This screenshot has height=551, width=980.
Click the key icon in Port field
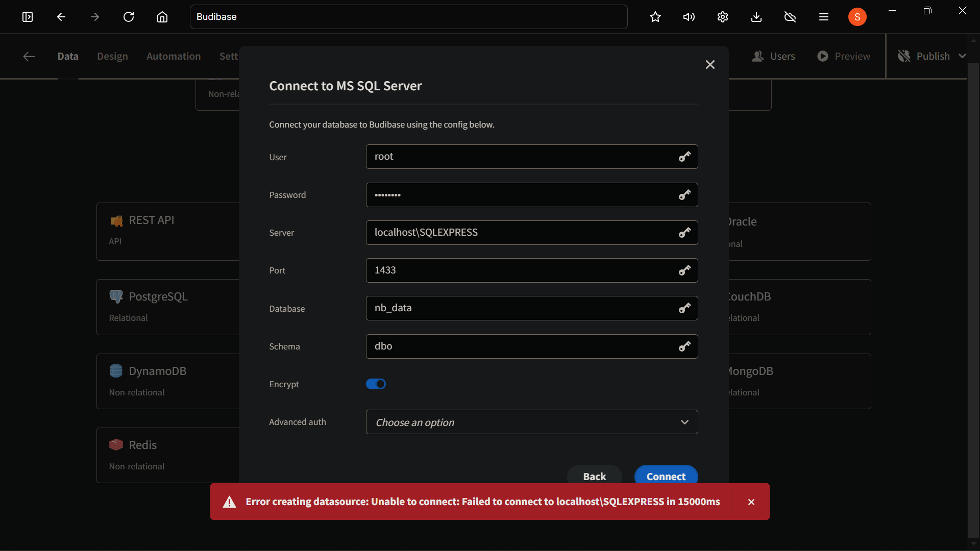click(x=684, y=270)
